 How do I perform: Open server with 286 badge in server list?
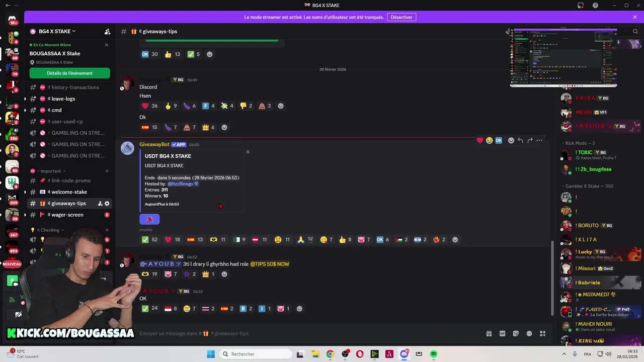[x=12, y=134]
